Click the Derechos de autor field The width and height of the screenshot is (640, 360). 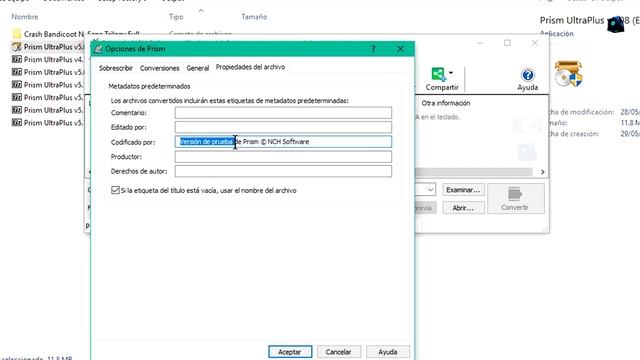283,171
